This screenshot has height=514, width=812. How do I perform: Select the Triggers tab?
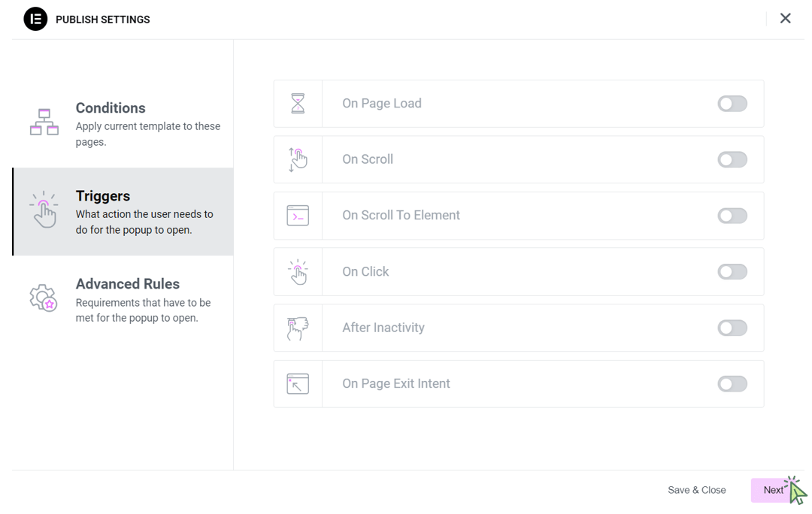tap(123, 212)
